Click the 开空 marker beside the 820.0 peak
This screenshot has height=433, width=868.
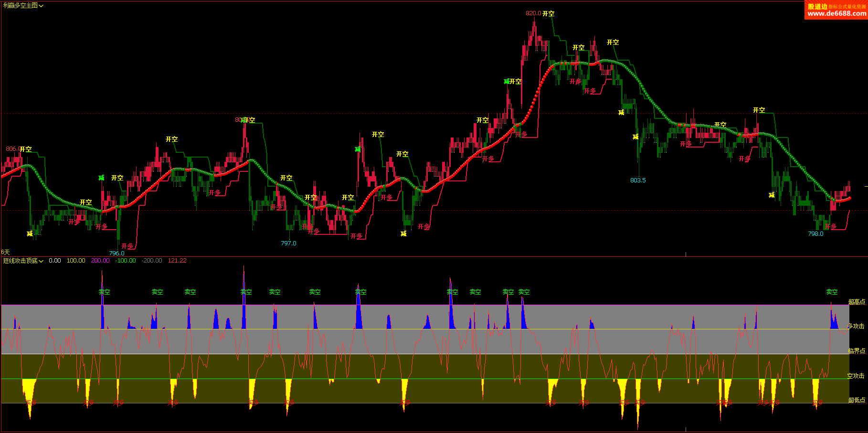point(549,14)
